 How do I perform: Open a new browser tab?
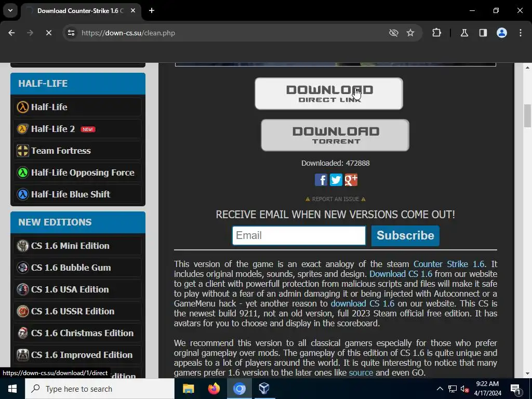tap(152, 11)
